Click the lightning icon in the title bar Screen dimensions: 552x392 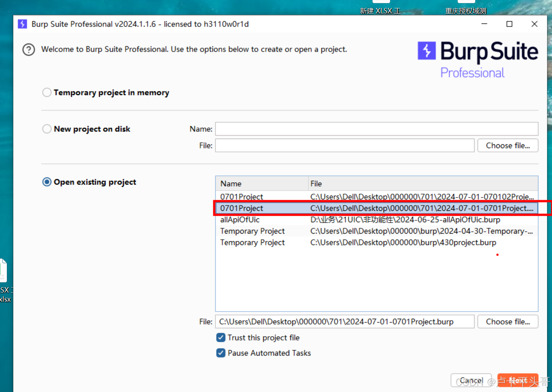coord(22,24)
